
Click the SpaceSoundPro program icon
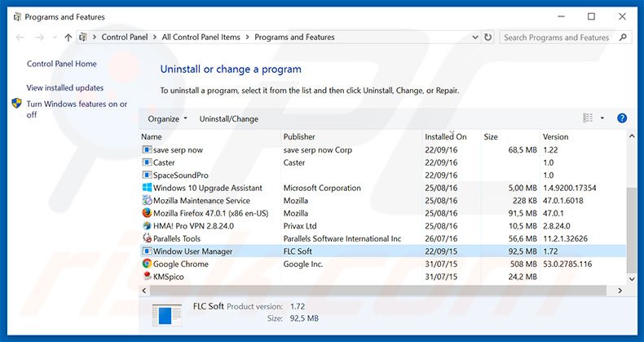pos(147,175)
